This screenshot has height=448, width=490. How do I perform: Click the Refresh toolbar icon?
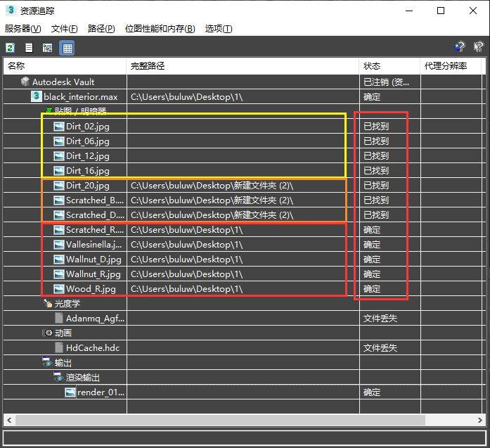pos(11,48)
